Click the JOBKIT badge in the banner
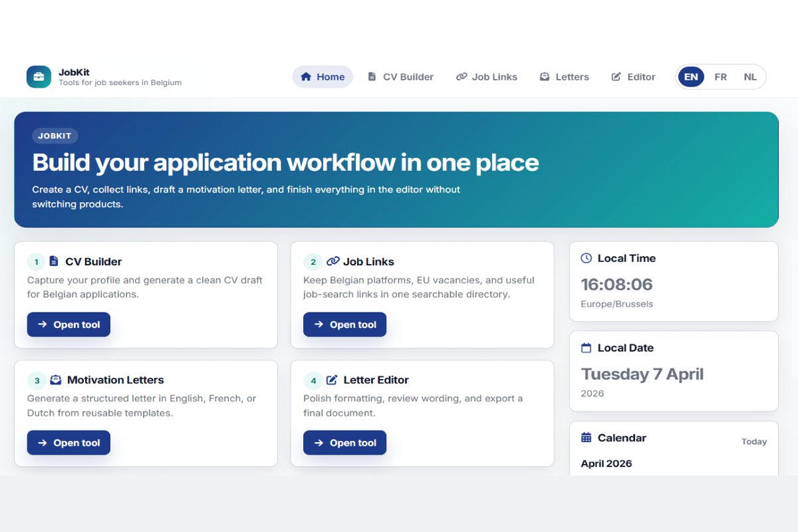798x532 pixels. (55, 136)
